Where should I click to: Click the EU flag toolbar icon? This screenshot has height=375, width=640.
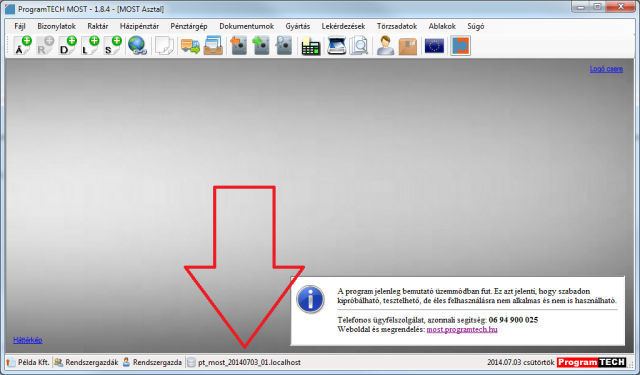point(434,46)
